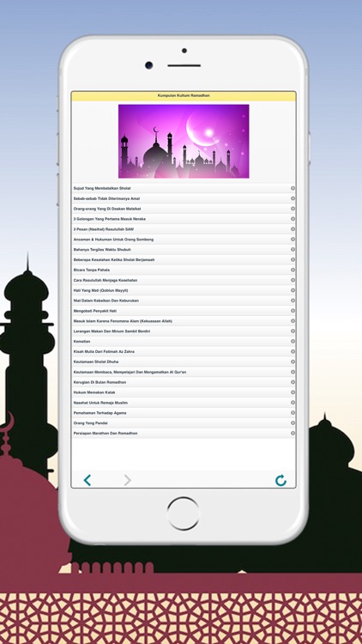Tap chevron on Nasehat Untuk Remaja Muslim row
The image size is (362, 644).
pyautogui.click(x=293, y=403)
